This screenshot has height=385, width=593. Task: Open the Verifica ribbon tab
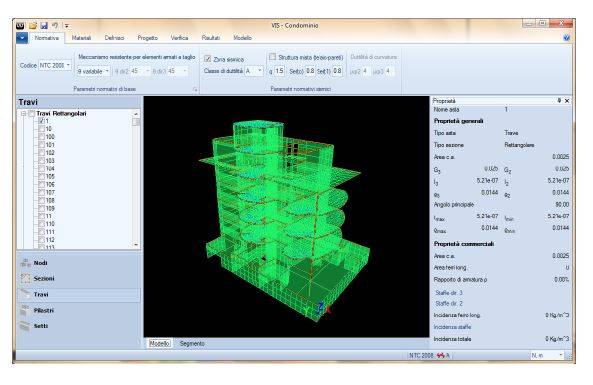coord(179,38)
